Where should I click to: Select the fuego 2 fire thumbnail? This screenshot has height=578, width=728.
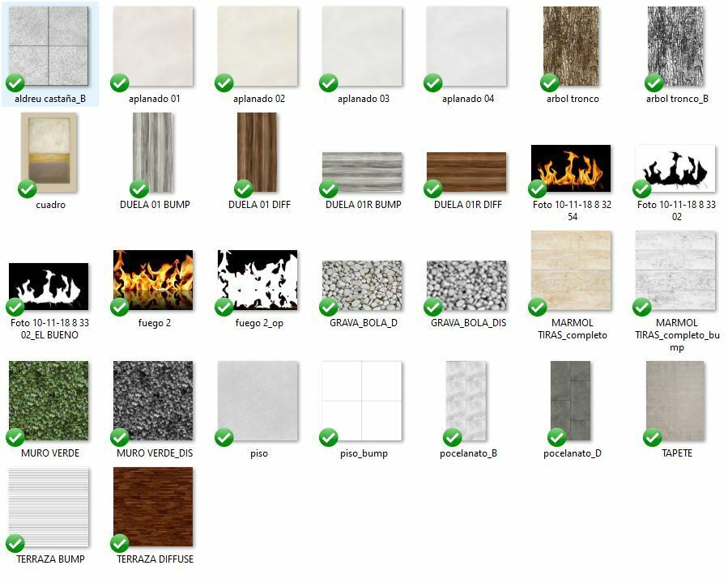tap(153, 280)
